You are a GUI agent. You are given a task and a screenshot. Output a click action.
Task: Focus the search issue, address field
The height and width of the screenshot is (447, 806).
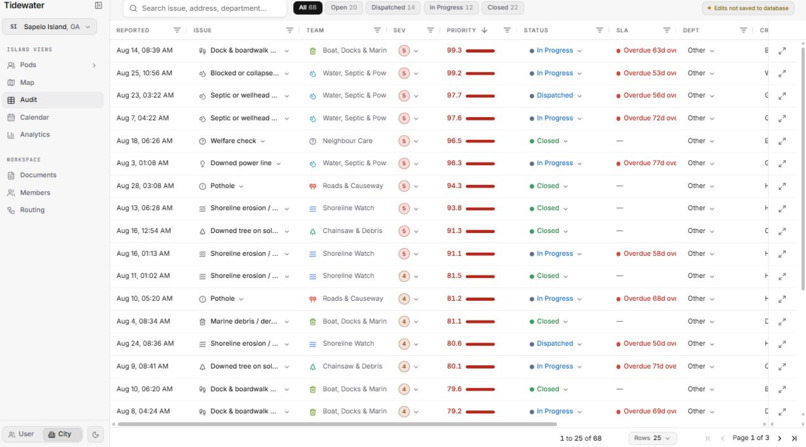(x=205, y=8)
